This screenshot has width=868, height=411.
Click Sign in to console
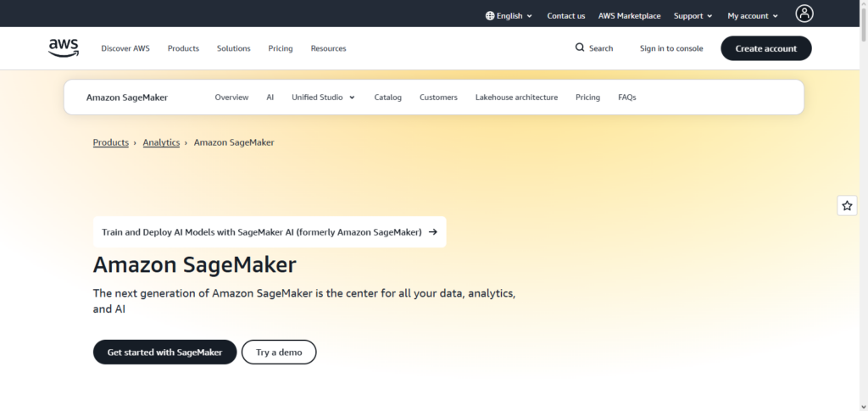671,48
